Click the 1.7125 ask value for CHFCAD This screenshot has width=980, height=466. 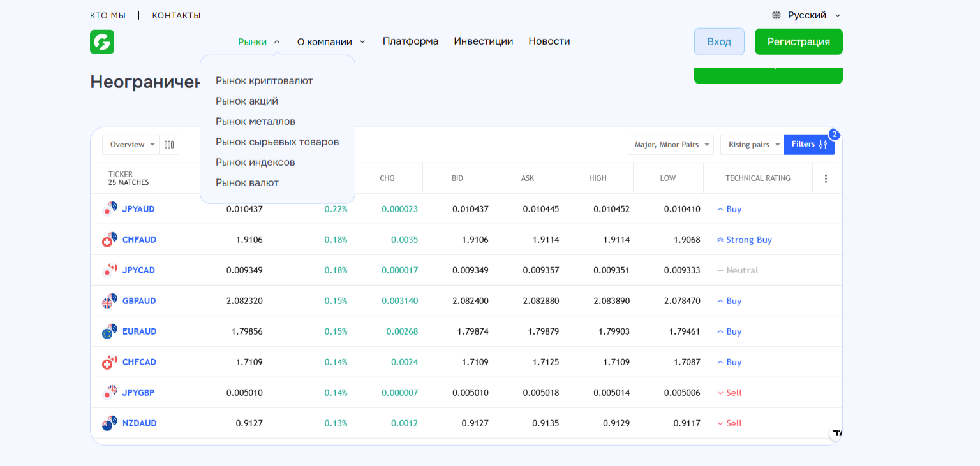pos(546,362)
